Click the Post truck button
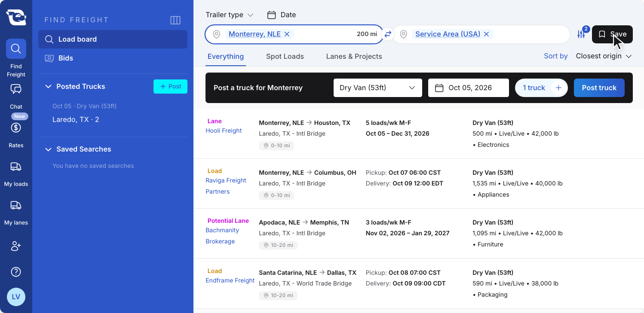Viewport: 644px width, 313px height. (x=599, y=88)
